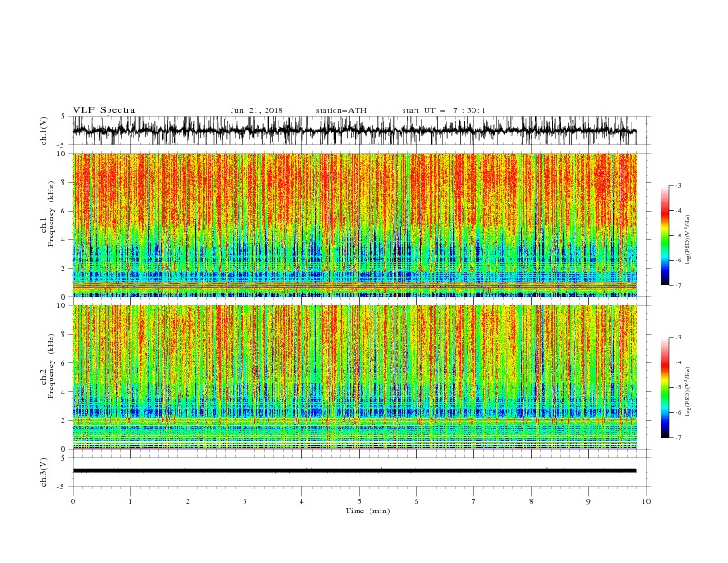Click the "VLF Spectra" plot title
Screen dimensions: 728x563
coord(104,110)
